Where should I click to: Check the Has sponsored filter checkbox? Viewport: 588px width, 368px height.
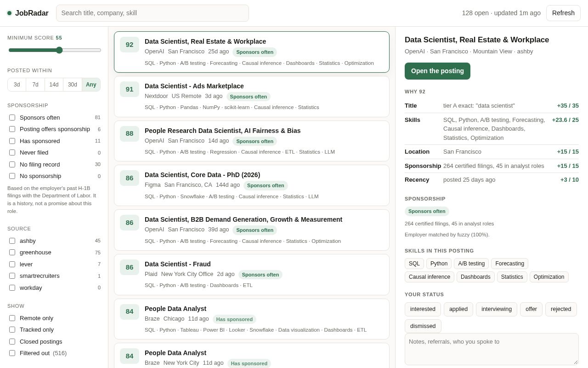tap(12, 141)
